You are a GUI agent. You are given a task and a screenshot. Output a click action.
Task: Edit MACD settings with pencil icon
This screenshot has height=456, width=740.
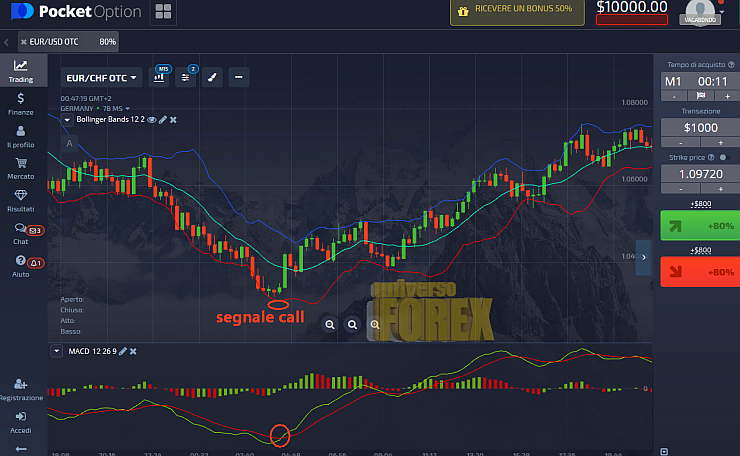pos(123,351)
